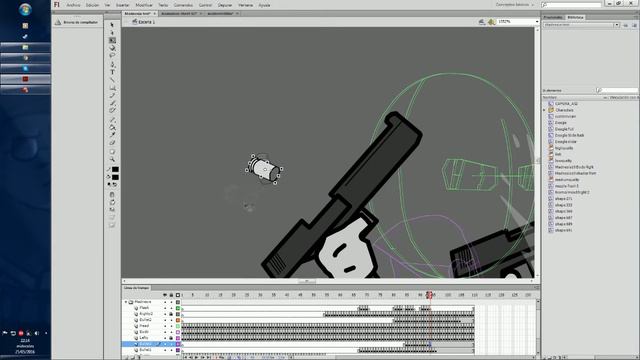This screenshot has height=360, width=640.
Task: Choose the Brush tool
Action: (112, 103)
